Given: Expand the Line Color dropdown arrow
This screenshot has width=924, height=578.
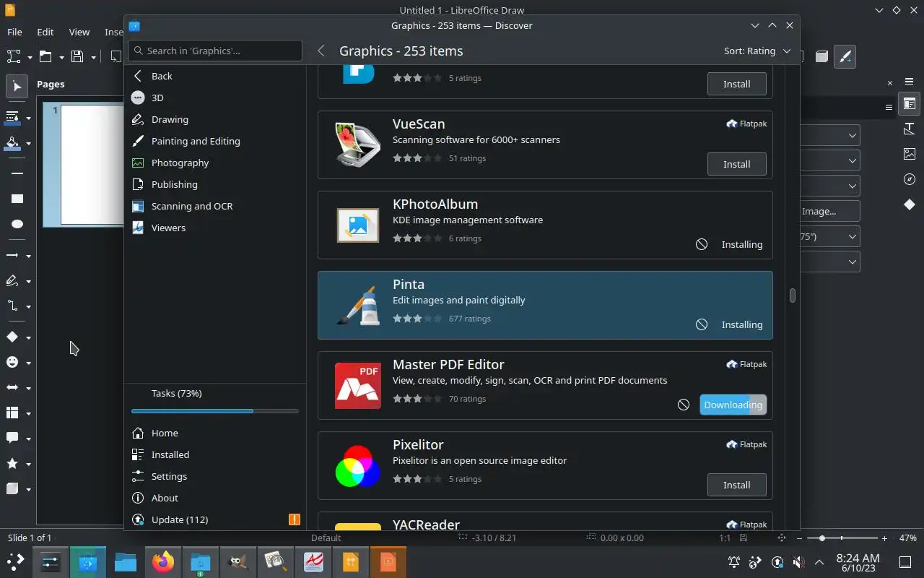Looking at the screenshot, I should click(28, 118).
